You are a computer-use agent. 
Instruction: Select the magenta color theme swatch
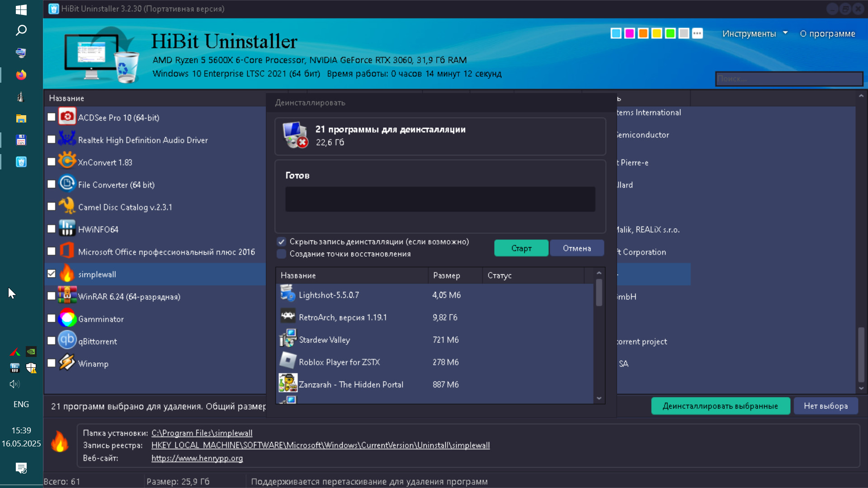point(629,33)
